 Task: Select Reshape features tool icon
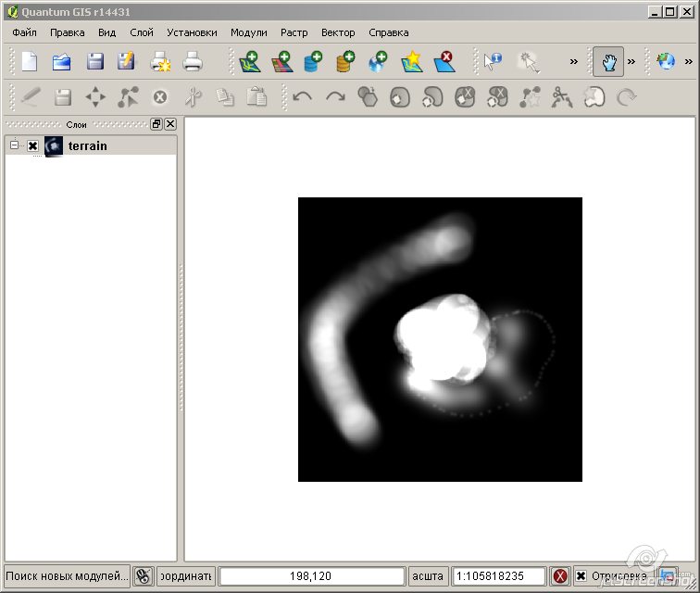click(x=530, y=97)
